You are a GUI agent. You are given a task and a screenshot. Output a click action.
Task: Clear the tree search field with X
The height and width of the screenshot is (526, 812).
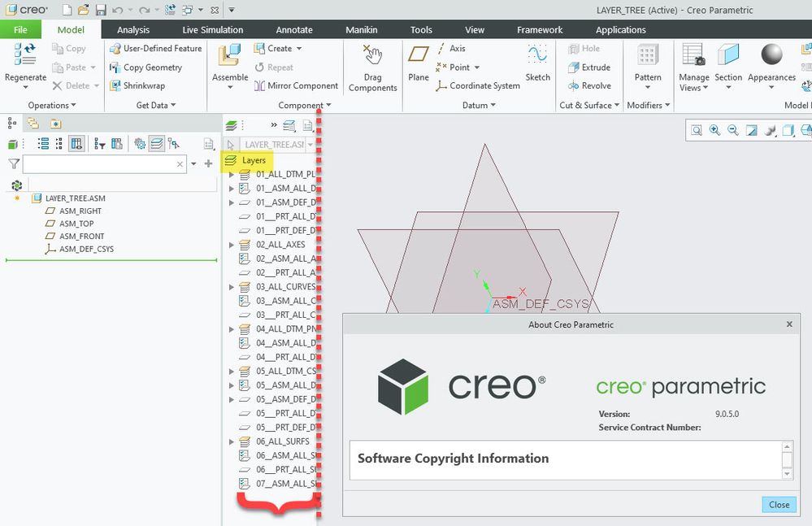180,164
